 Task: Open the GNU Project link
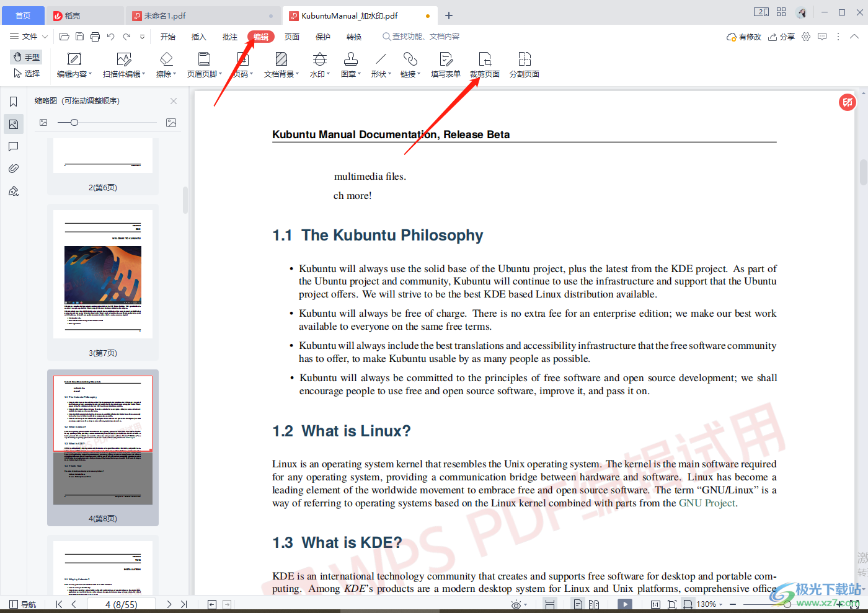(707, 503)
